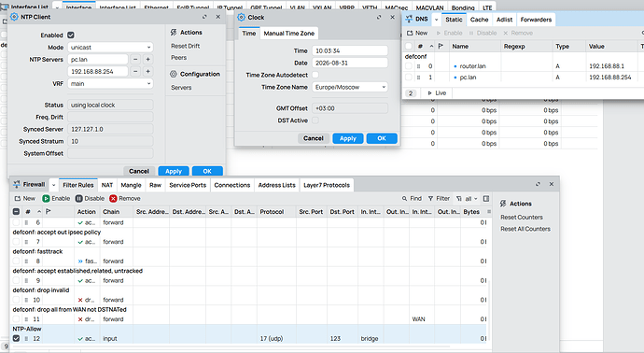644x353 pixels.
Task: Click the Clock Date field
Action: pos(349,63)
